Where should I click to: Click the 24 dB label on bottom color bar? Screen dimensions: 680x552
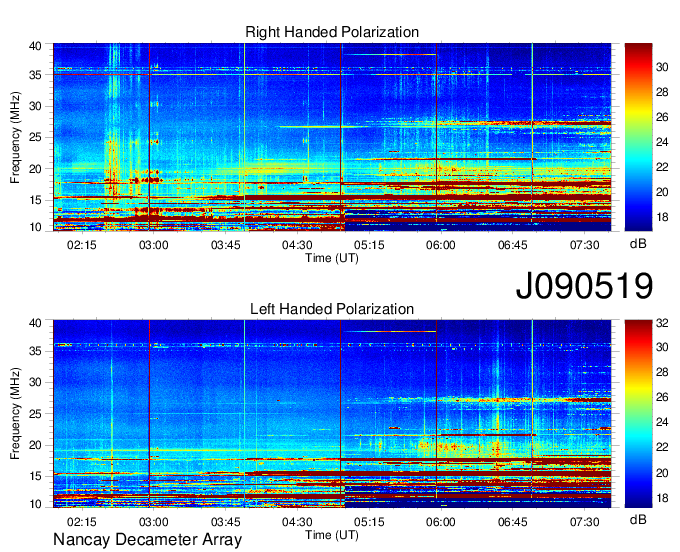click(x=662, y=422)
